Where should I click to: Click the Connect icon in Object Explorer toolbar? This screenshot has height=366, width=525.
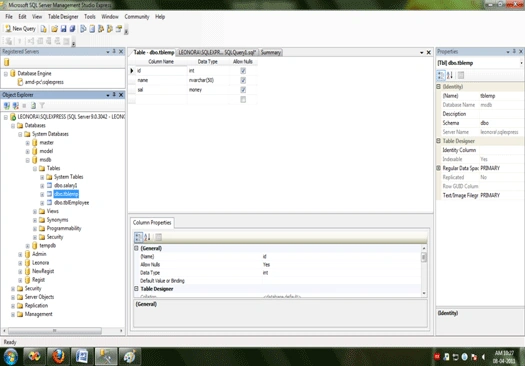coord(7,106)
